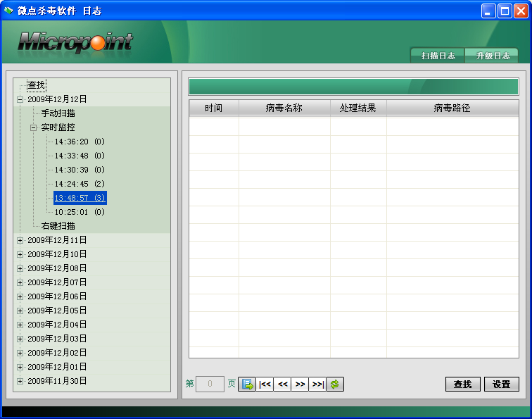
Task: Click the 查找 button at bottom right
Action: [x=463, y=384]
